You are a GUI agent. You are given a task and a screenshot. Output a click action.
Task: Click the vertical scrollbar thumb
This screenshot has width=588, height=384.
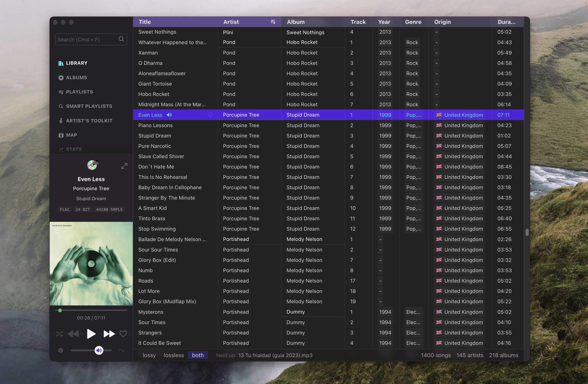[x=527, y=232]
